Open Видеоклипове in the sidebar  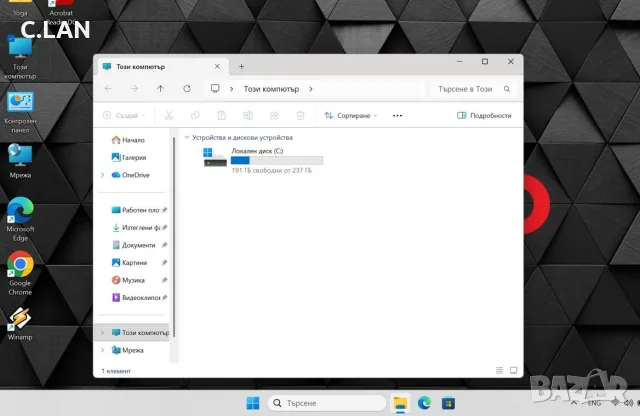pyautogui.click(x=139, y=298)
